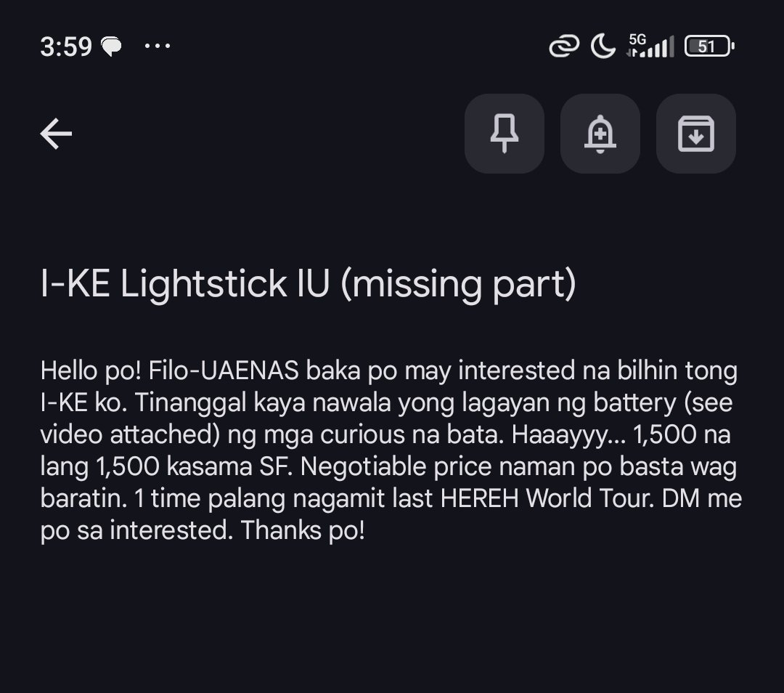784x693 pixels.
Task: Tap the back arrow to exit note
Action: [x=56, y=134]
